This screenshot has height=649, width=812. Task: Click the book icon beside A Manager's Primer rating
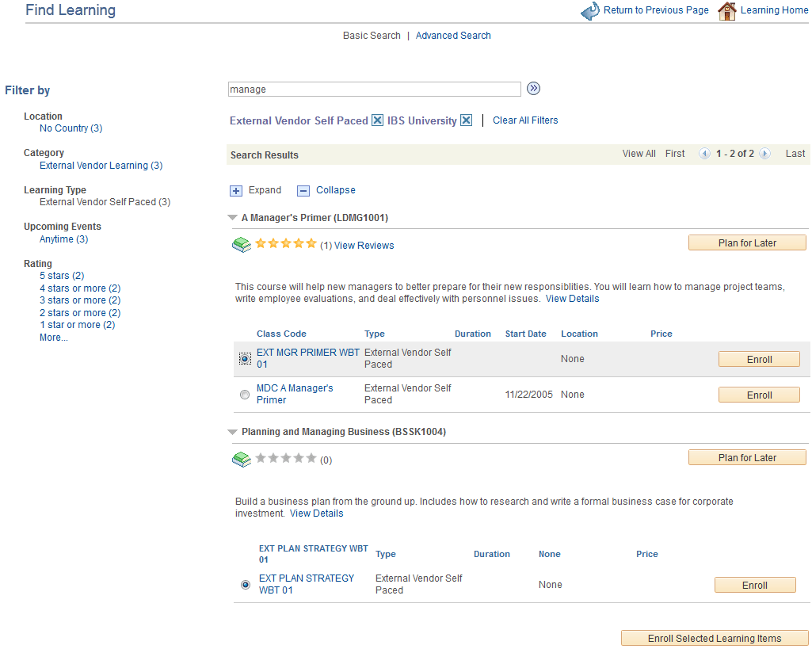(242, 245)
